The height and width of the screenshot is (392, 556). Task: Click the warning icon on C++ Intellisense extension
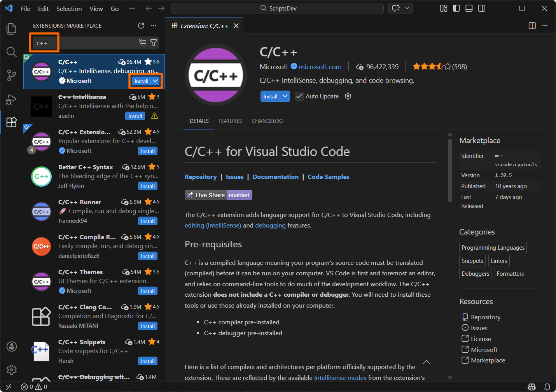click(154, 116)
